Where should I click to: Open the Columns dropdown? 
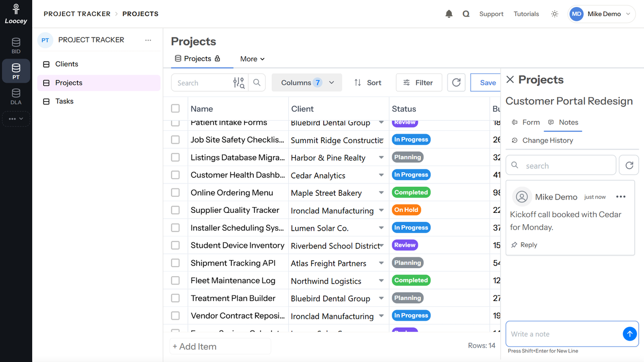point(307,83)
